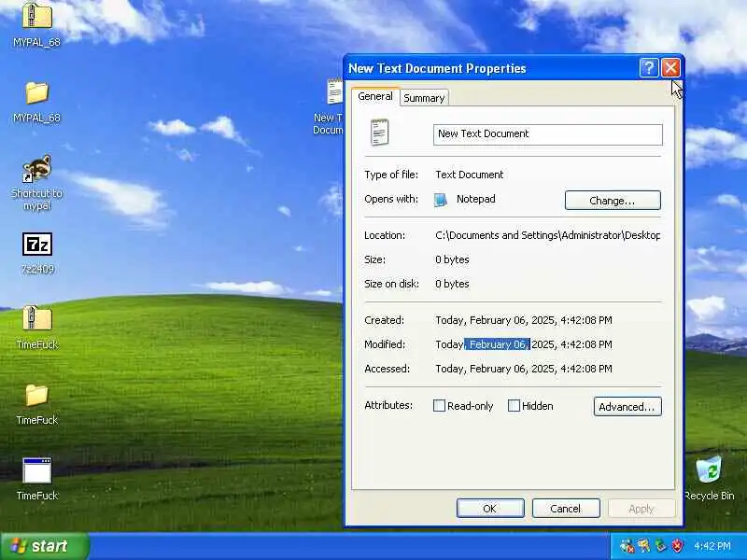Click the red Security Center shield icon

tap(677, 546)
